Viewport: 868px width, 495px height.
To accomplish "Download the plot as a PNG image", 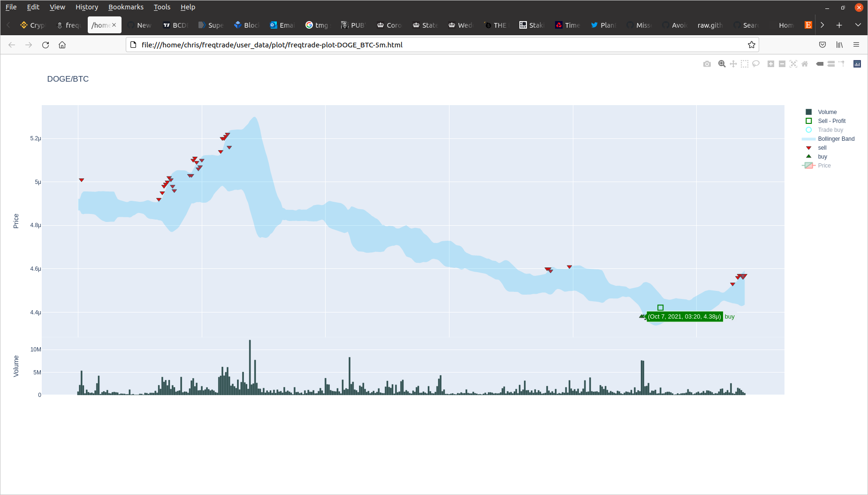I will point(707,64).
